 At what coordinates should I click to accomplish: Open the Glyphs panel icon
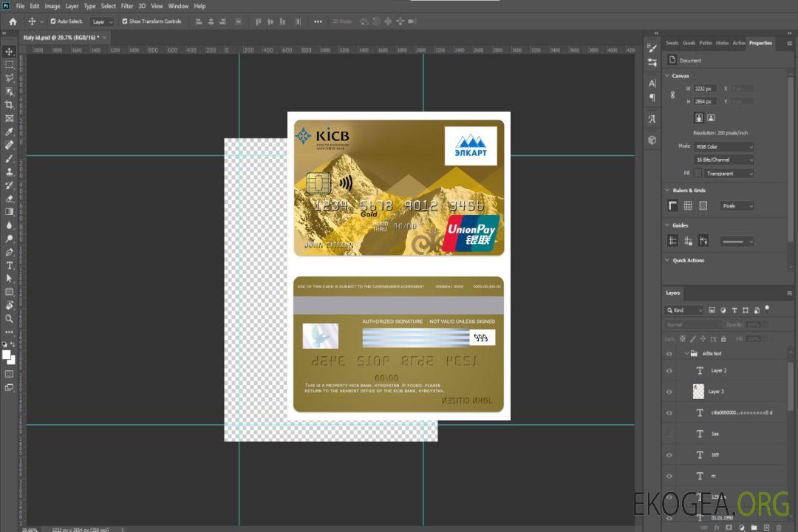click(652, 119)
